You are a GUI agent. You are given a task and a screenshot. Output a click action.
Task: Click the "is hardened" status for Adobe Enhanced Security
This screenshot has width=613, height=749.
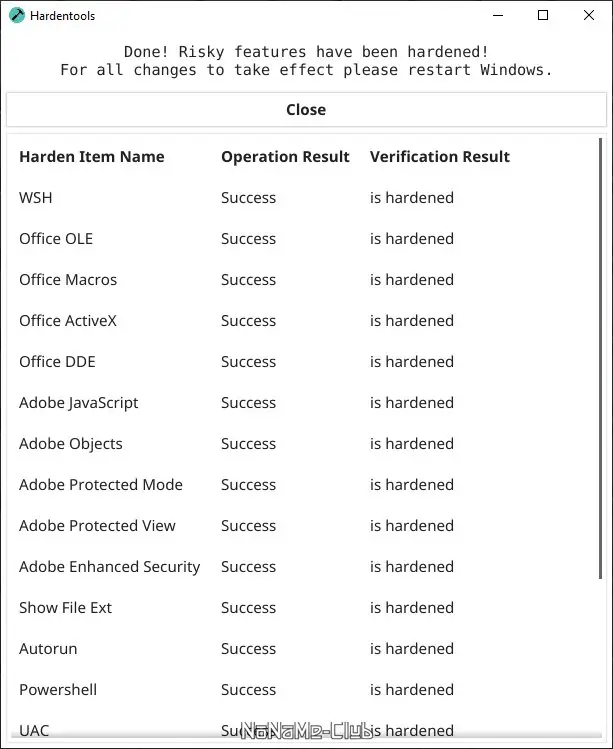point(411,567)
